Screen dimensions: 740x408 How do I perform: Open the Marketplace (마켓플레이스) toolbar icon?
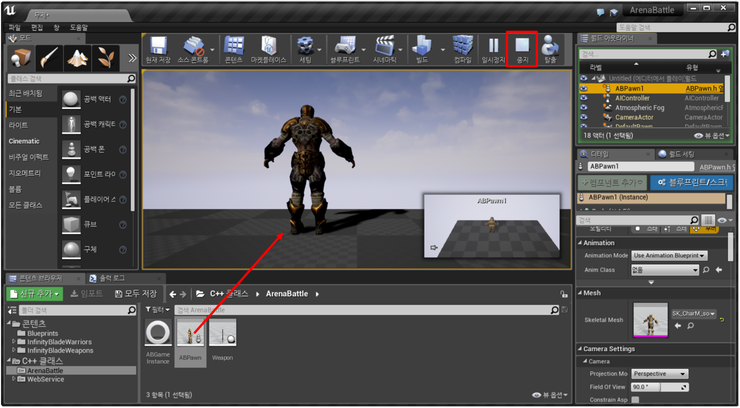[268, 46]
